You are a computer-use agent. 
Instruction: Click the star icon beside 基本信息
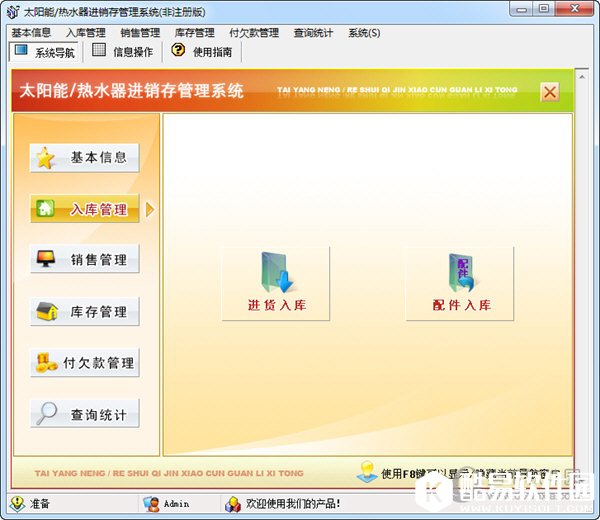point(46,158)
